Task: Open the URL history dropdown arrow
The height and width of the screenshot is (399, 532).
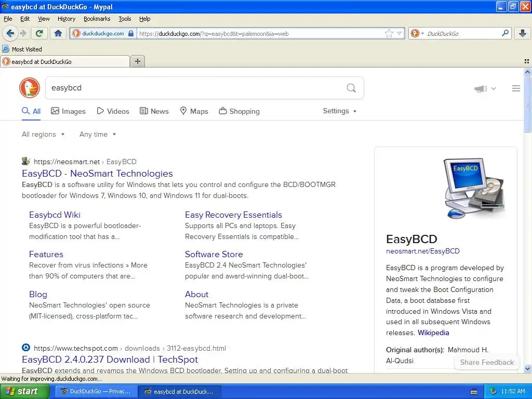Action: click(x=400, y=33)
